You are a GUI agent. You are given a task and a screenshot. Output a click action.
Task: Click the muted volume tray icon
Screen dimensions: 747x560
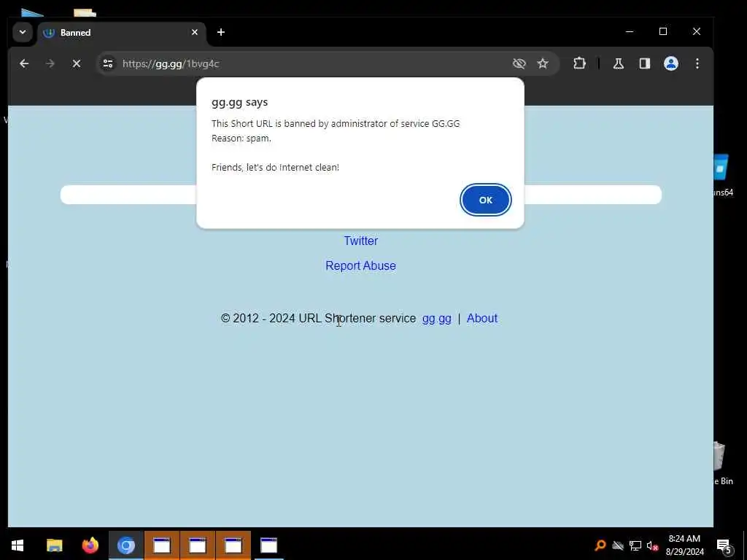coord(652,545)
